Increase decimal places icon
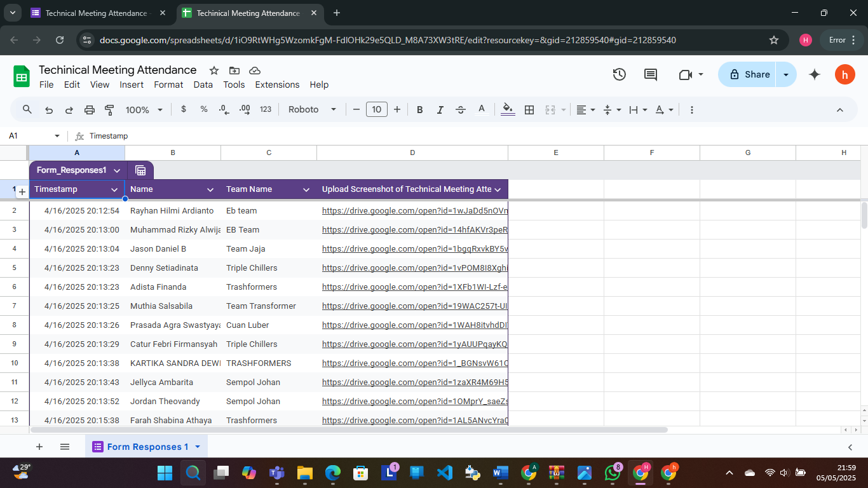This screenshot has height=488, width=868. pyautogui.click(x=245, y=109)
